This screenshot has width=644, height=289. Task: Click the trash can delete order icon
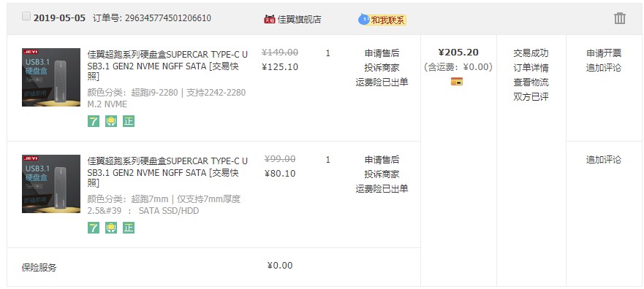619,18
